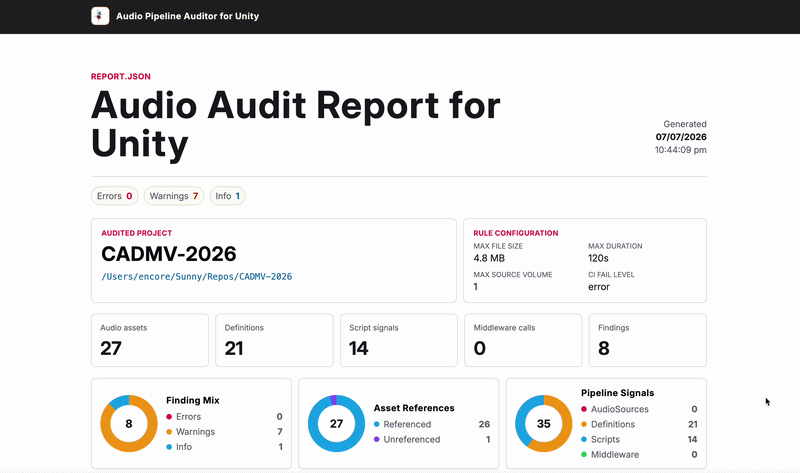The width and height of the screenshot is (800, 473).
Task: Click the generated date 07/07/2026
Action: tap(681, 137)
